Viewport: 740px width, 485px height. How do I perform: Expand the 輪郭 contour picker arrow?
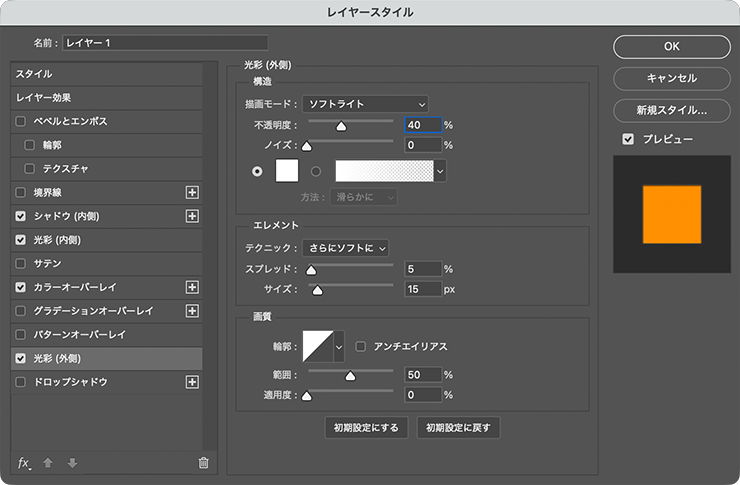tap(338, 346)
